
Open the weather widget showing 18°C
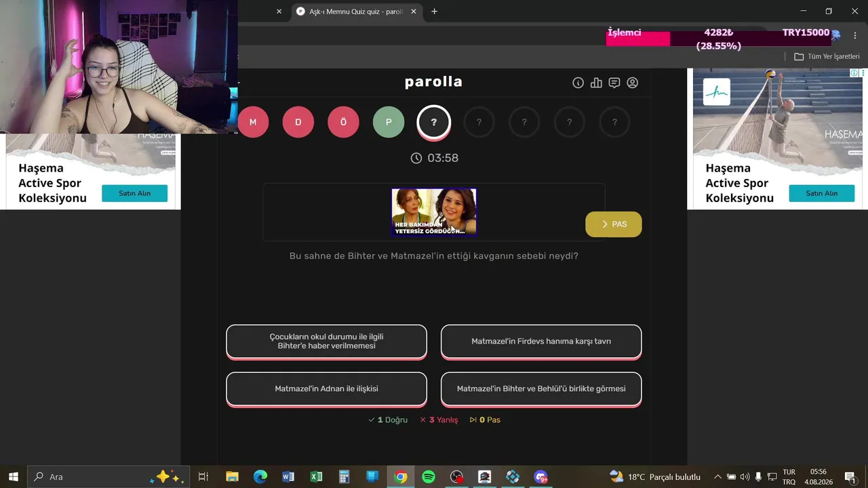(x=654, y=476)
